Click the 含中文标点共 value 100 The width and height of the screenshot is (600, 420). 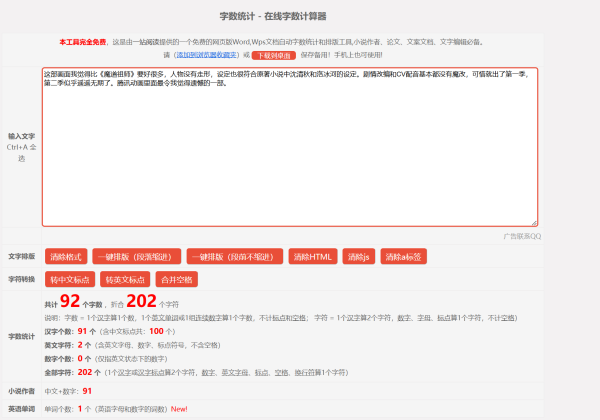point(156,331)
